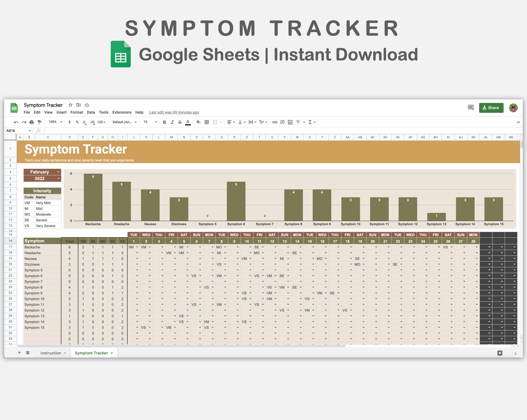
Task: Open the 2022 year dropdown
Action: click(x=58, y=178)
